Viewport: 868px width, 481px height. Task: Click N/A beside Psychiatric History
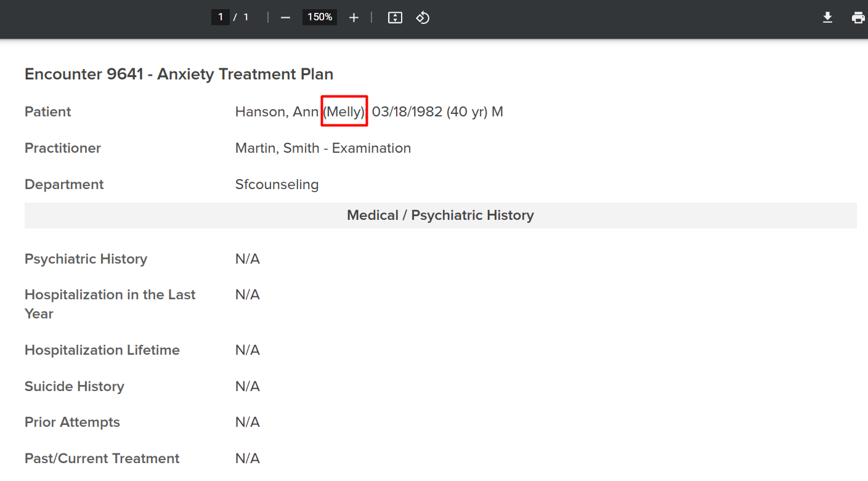point(248,259)
